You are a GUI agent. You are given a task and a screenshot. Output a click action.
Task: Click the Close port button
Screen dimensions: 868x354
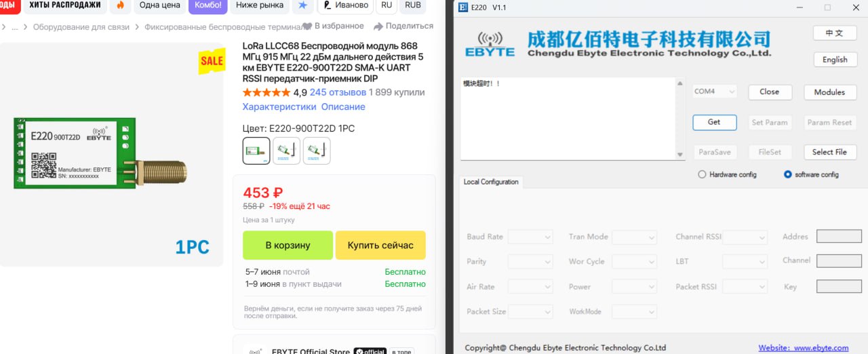(x=769, y=92)
